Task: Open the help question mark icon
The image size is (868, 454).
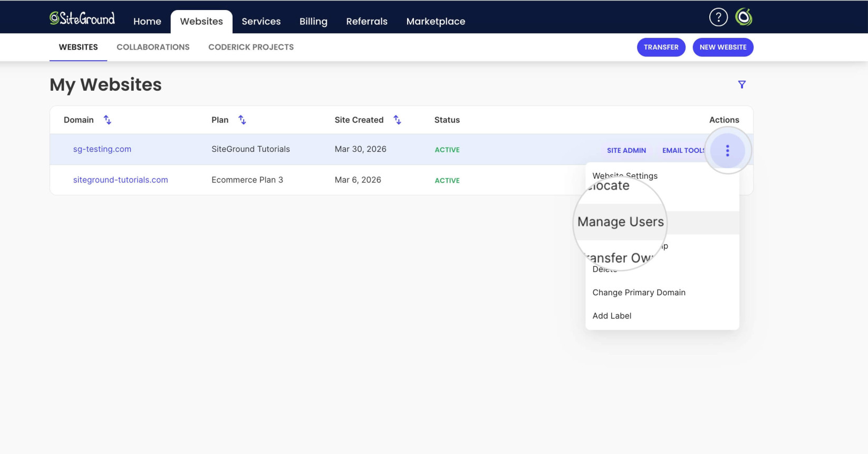Action: click(718, 17)
